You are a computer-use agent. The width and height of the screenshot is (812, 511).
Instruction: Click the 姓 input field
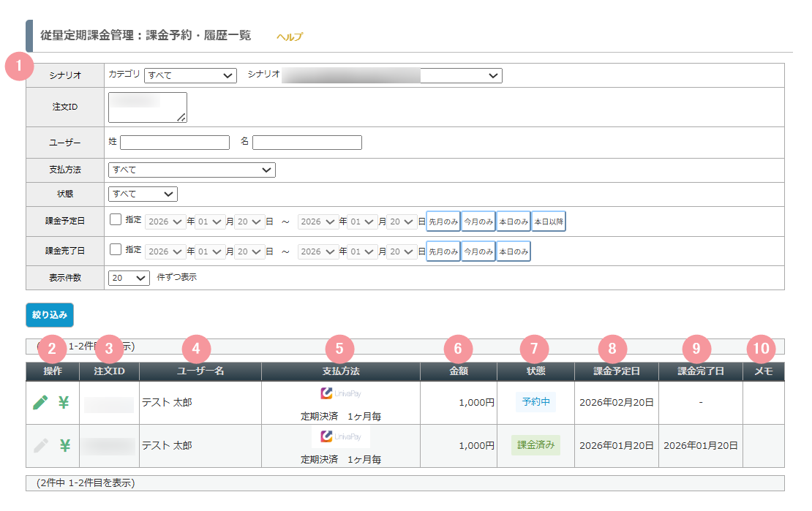175,143
